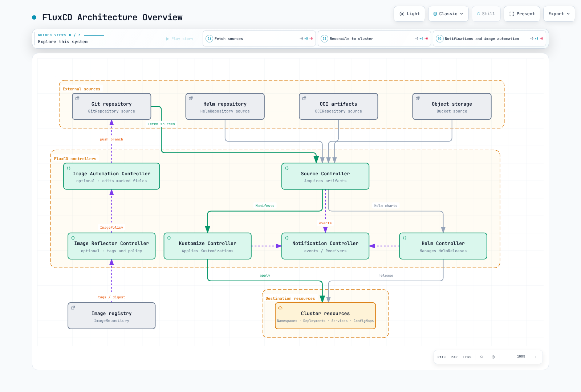Open the Classic style dropdown

448,14
